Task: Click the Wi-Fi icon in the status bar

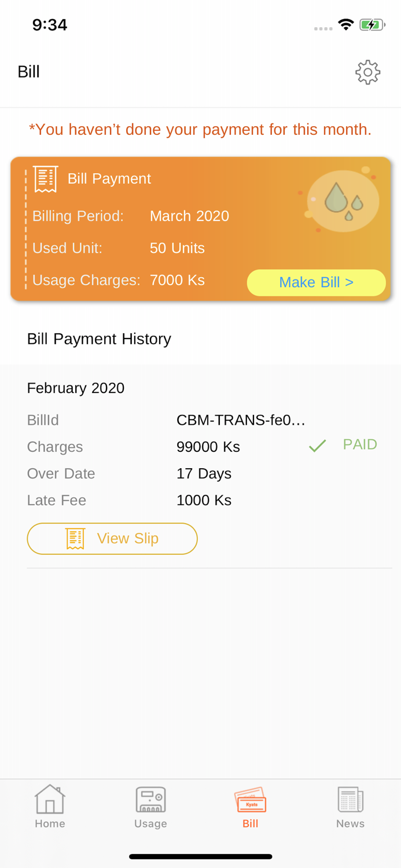Action: pos(347,25)
